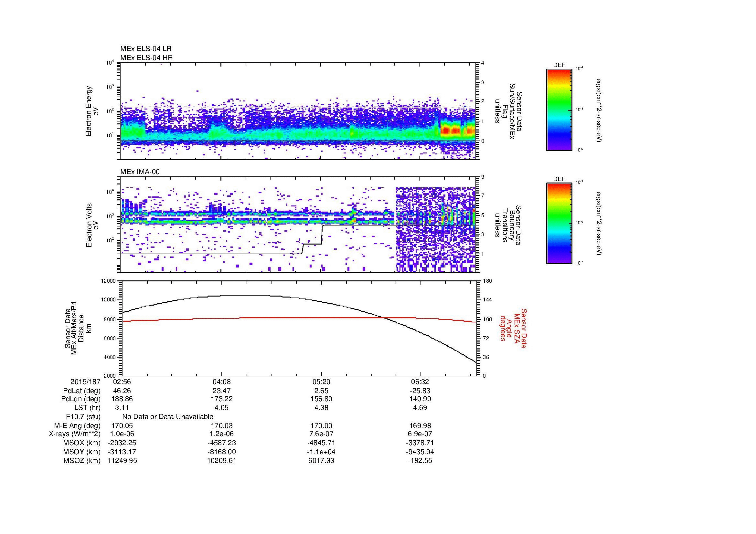The width and height of the screenshot is (756, 534).
Task: Click the 'MEx IMA-00' panel title
Action: point(140,172)
